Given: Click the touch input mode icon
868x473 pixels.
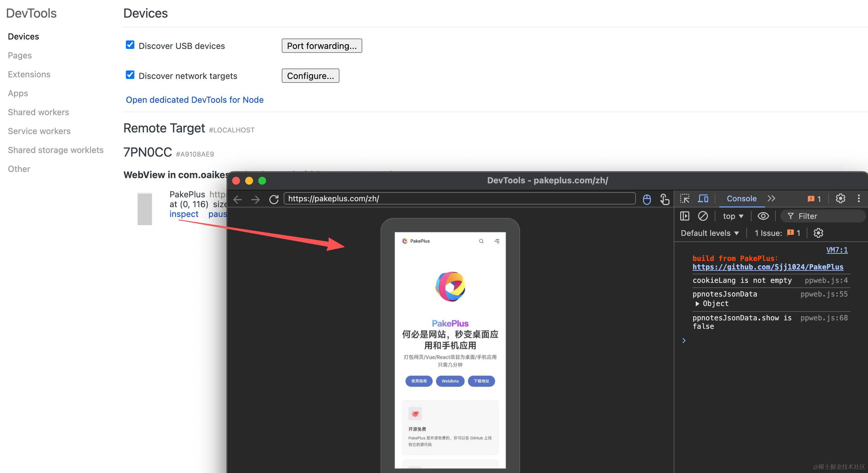Looking at the screenshot, I should (665, 199).
